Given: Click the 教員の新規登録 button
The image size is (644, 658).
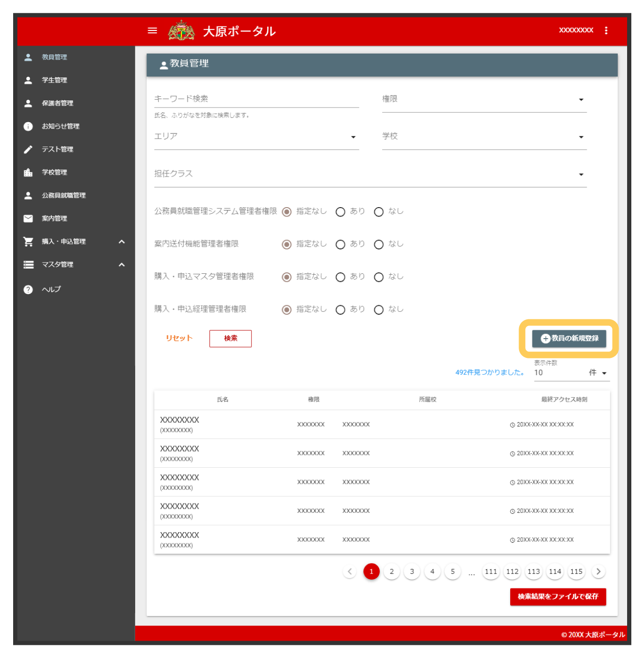Looking at the screenshot, I should pos(568,338).
